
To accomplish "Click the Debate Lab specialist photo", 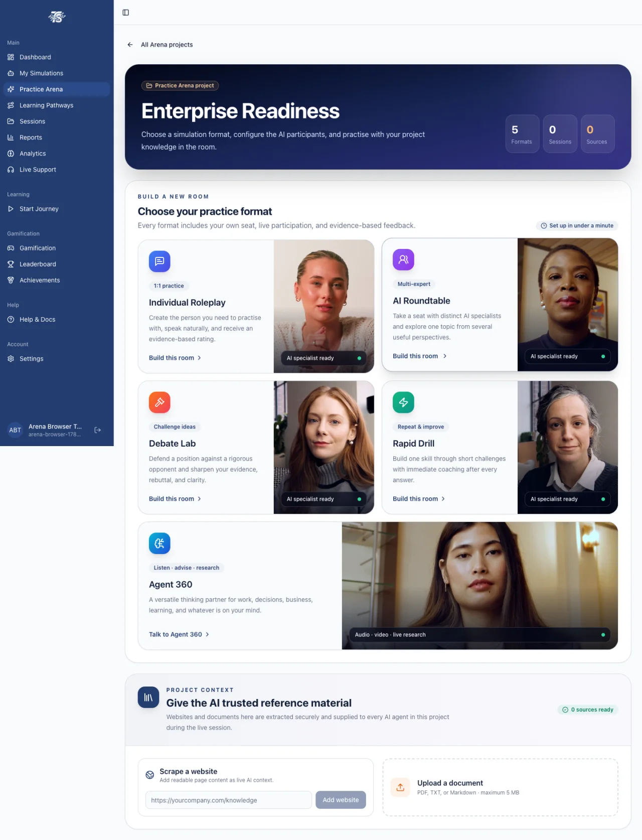I will [x=324, y=447].
